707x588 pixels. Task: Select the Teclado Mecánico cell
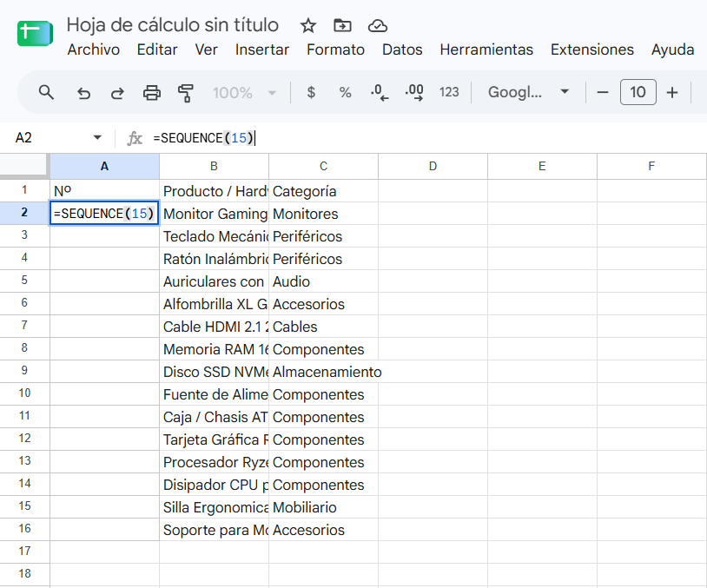[x=215, y=236]
